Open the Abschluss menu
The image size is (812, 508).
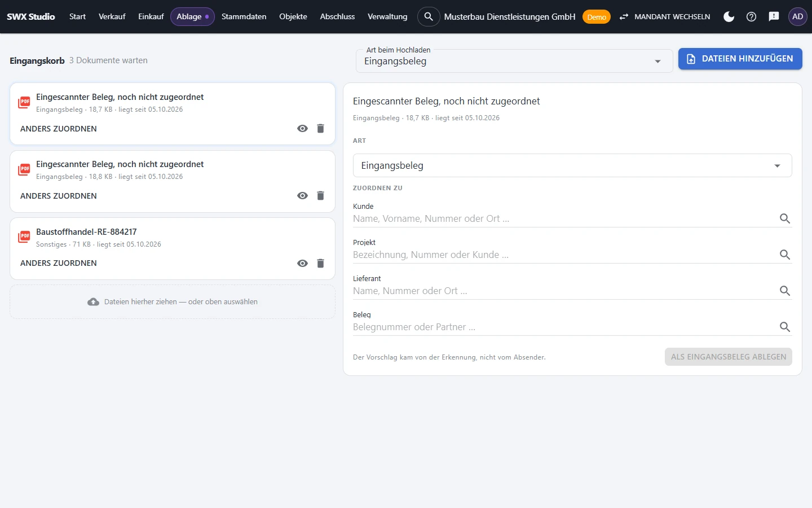(337, 17)
